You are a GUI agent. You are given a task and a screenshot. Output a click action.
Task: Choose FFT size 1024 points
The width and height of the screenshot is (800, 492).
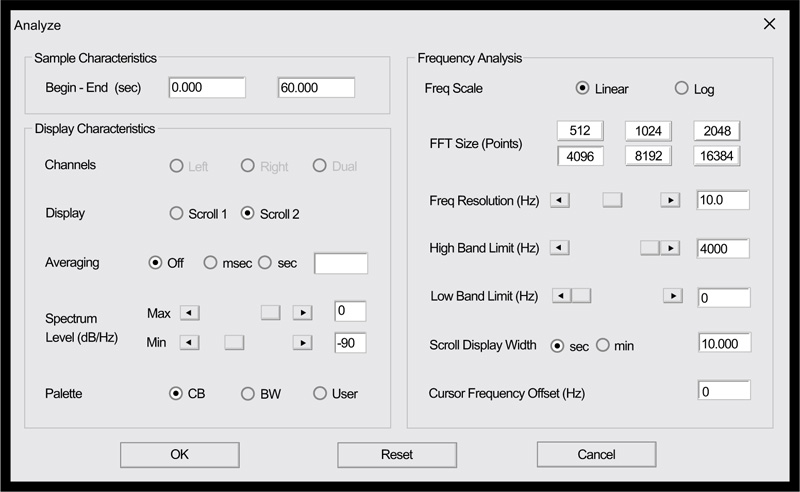click(648, 131)
